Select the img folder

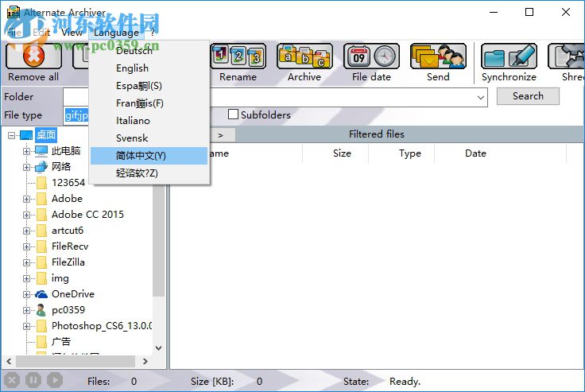[x=60, y=278]
